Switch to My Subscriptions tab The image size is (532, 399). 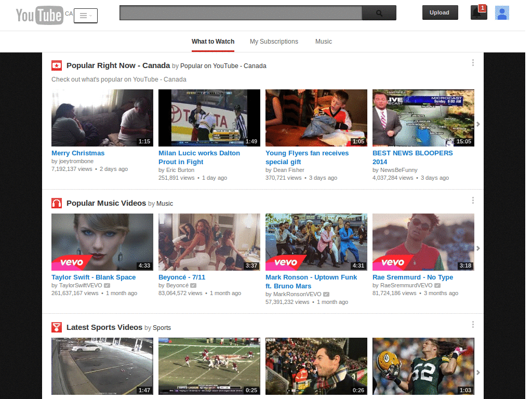tap(274, 42)
